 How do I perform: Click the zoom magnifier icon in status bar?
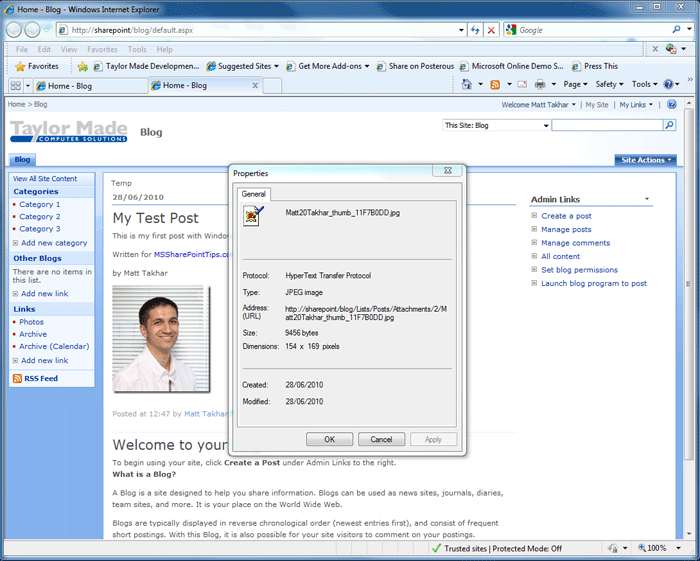(x=642, y=548)
